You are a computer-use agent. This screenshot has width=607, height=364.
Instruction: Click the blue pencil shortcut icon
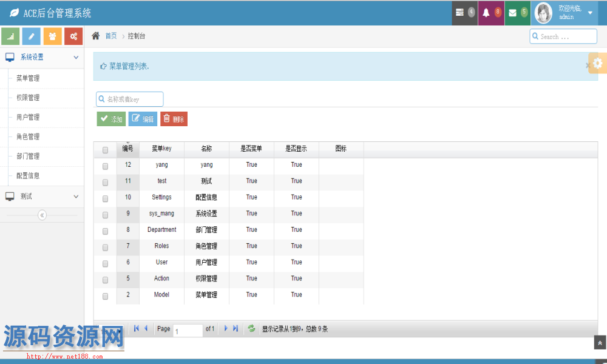pyautogui.click(x=32, y=36)
